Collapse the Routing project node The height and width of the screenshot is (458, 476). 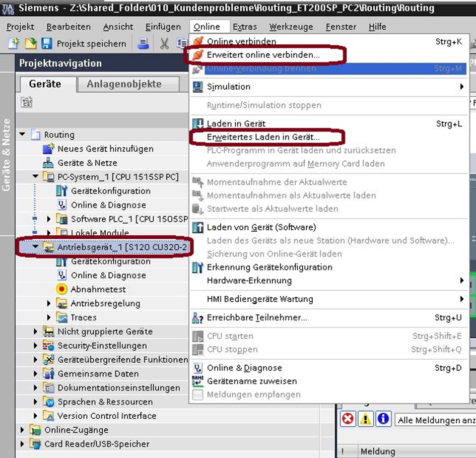(23, 134)
